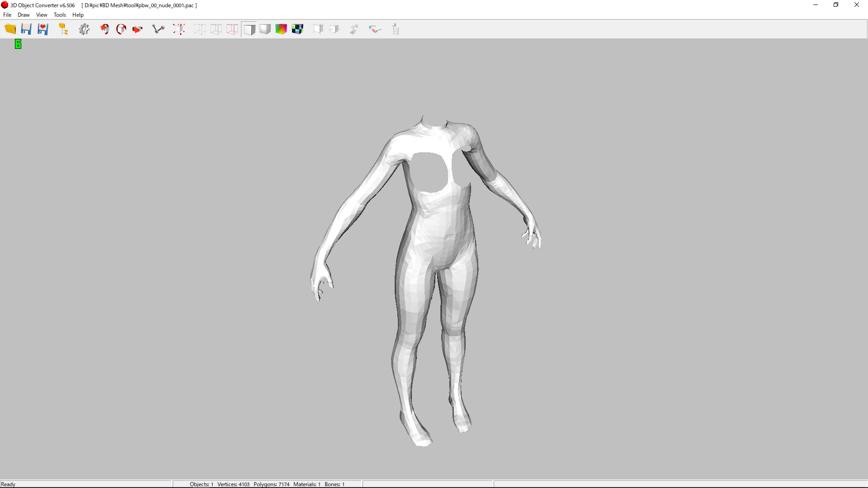Open the Help menu
Image resolution: width=868 pixels, height=488 pixels.
click(x=78, y=15)
